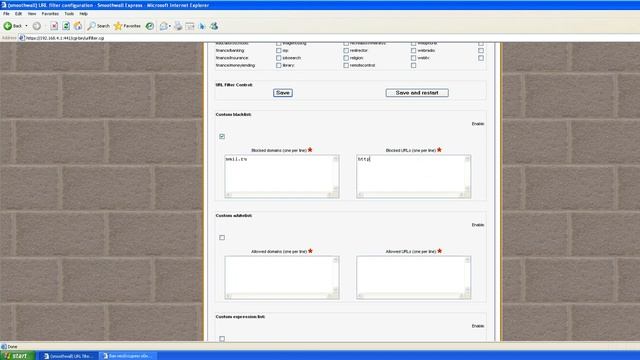640x360 pixels.
Task: Switch to the second taskbar window button
Action: coord(127,356)
